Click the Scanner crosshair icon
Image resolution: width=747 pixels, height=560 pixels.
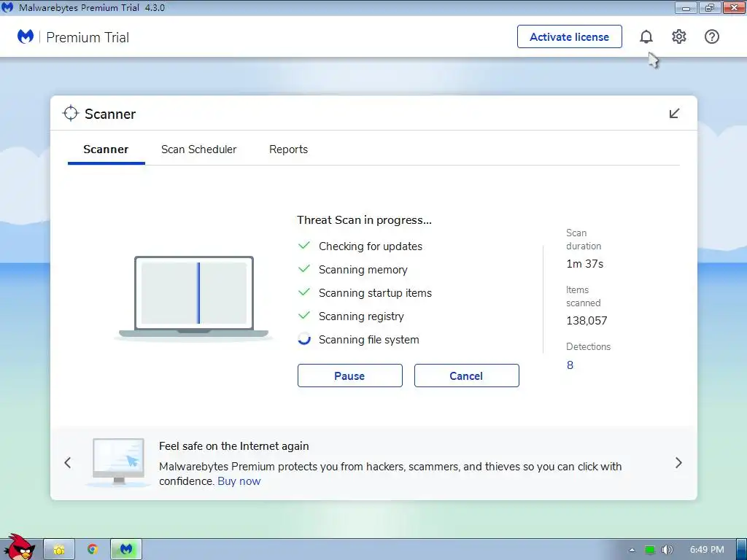(71, 113)
